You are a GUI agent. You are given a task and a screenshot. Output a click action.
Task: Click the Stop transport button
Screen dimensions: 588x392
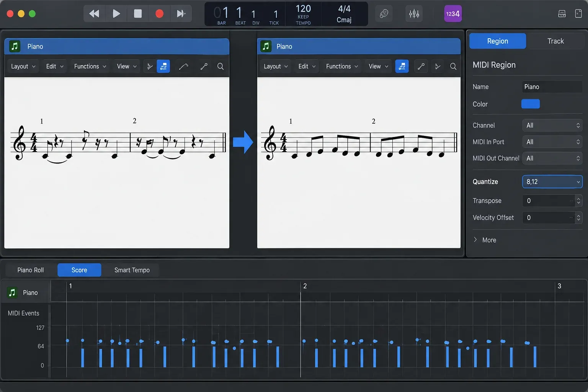click(x=138, y=14)
